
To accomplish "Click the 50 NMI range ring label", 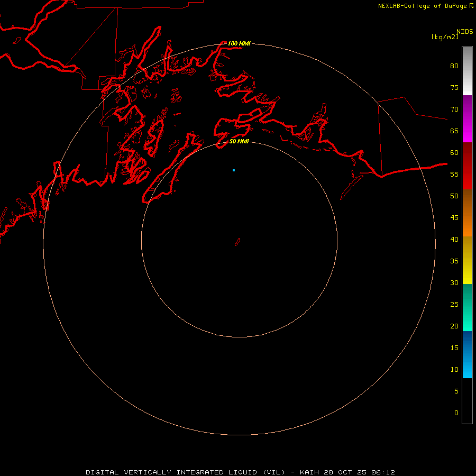I will [x=239, y=141].
